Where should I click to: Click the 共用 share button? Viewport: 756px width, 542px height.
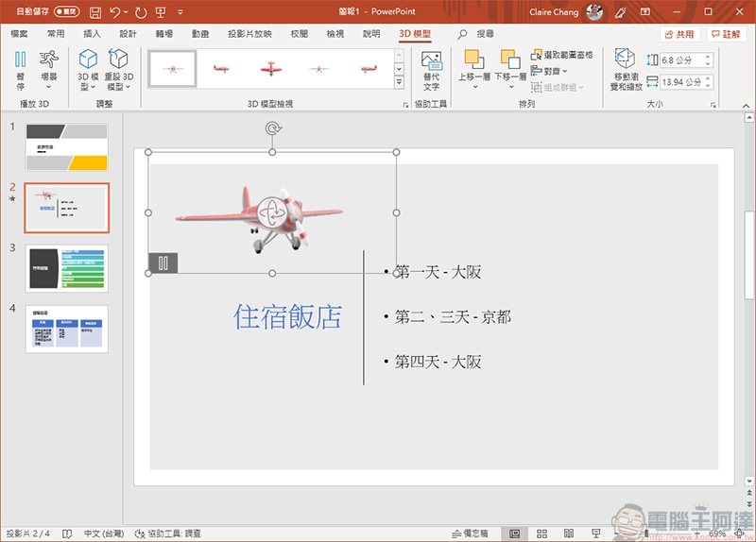coord(679,34)
